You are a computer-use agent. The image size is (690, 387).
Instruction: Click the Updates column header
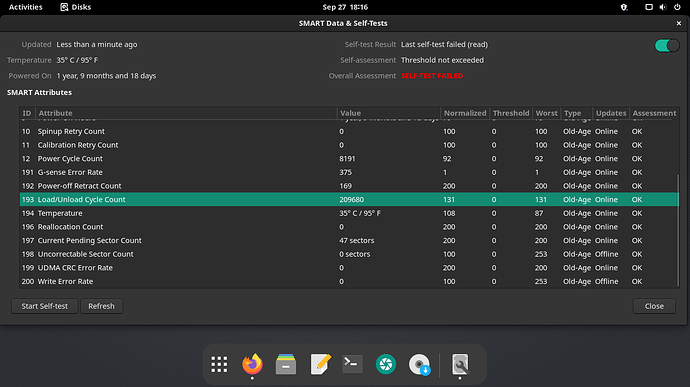(x=611, y=113)
